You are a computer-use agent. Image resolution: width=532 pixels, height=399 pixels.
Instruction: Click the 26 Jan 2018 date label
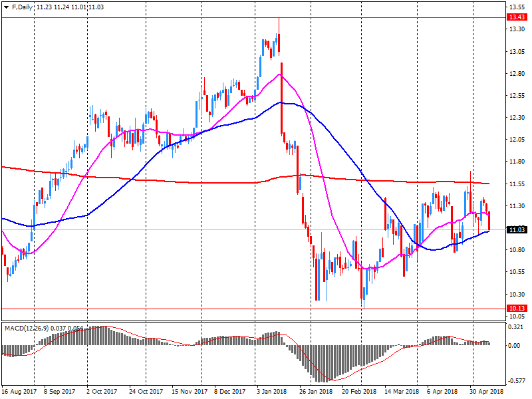click(316, 392)
